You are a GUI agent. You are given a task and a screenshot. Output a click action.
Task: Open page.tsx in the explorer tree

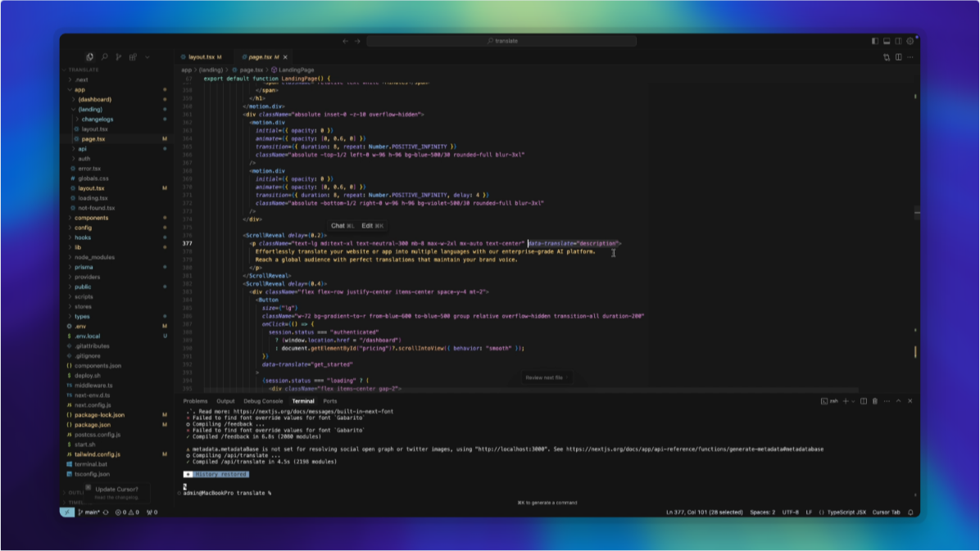93,138
